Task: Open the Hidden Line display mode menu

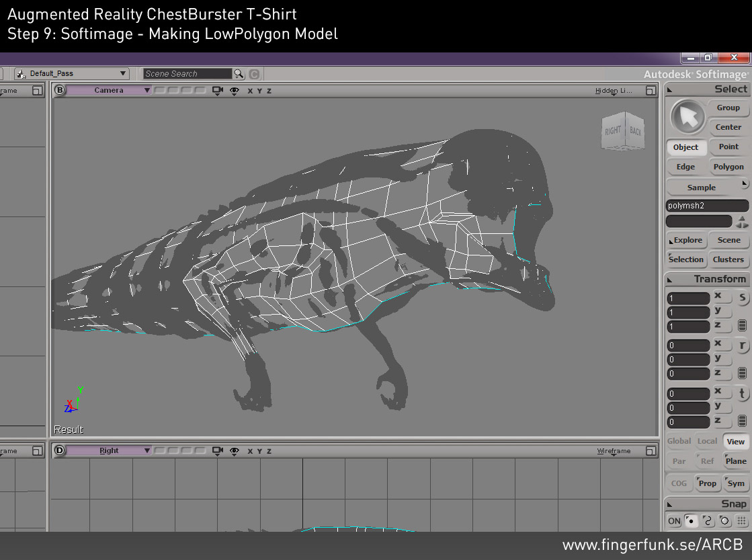Action: click(614, 91)
